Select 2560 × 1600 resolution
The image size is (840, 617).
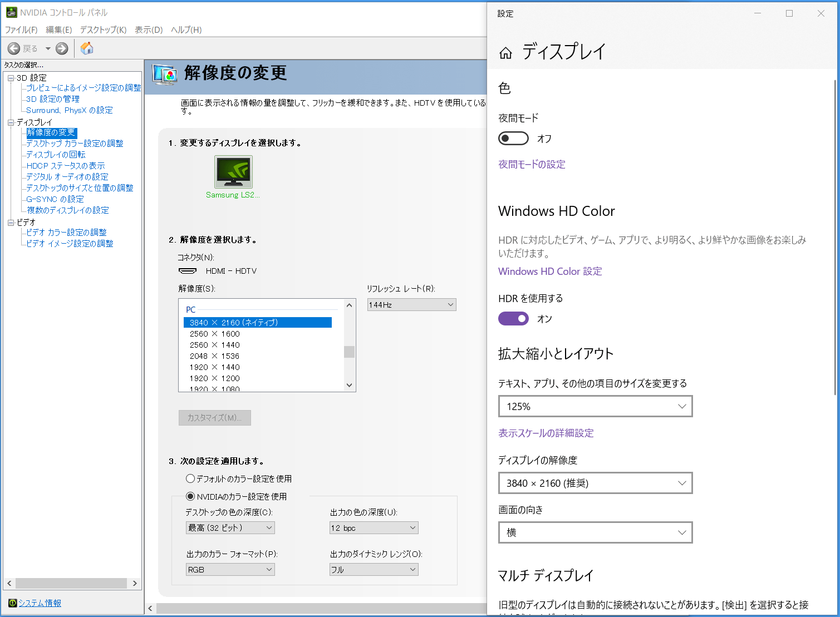click(x=215, y=334)
